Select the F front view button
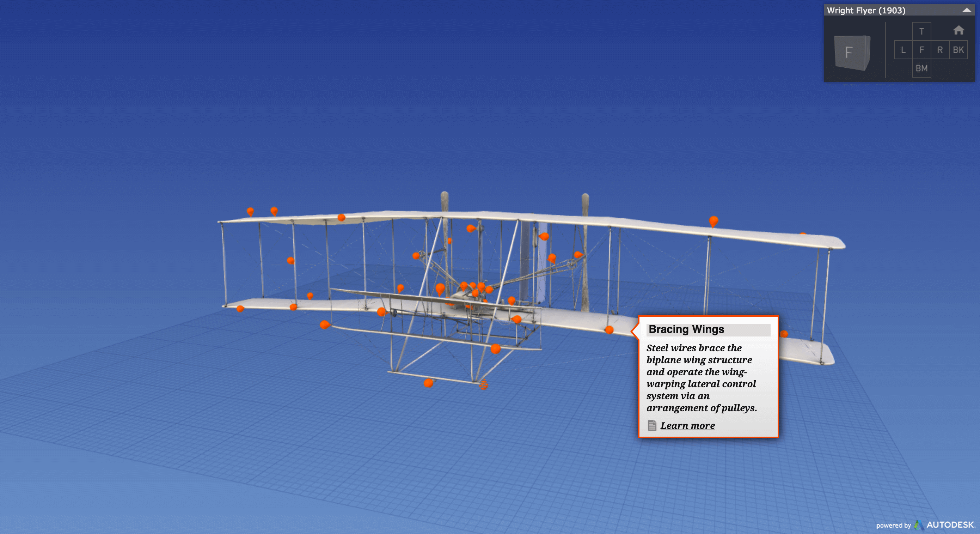Screen dimensions: 980x534 pos(921,50)
